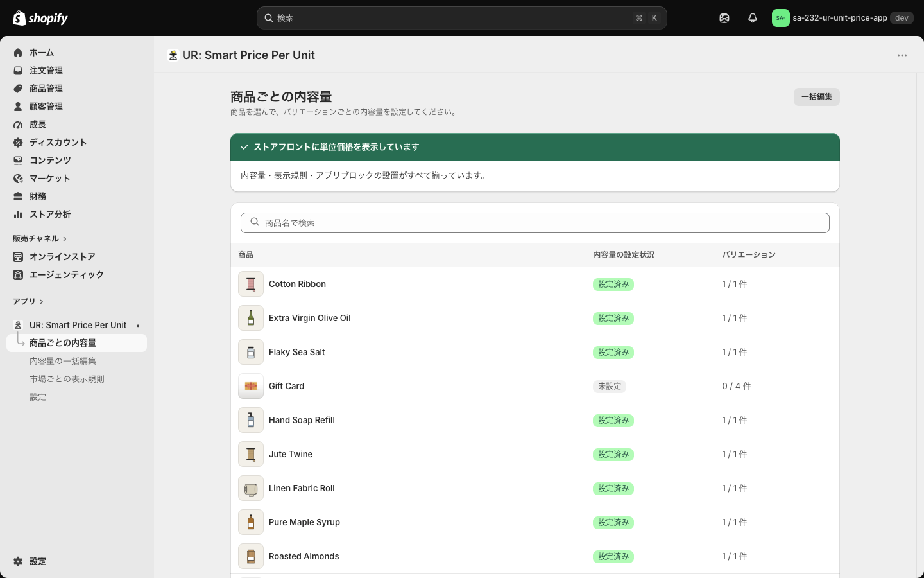The image size is (924, 578).
Task: Click the 設定済み badge for Extra Virgin Olive Oil
Action: pos(613,319)
